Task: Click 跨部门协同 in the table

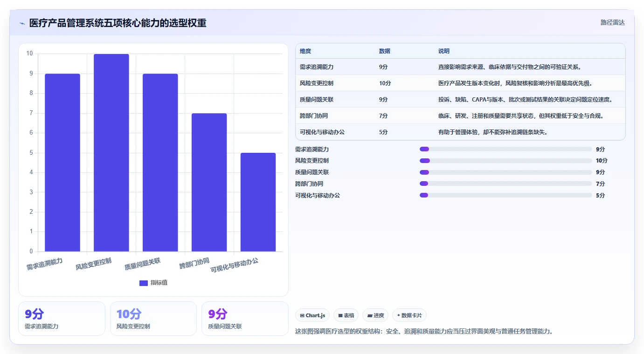Action: (x=314, y=116)
